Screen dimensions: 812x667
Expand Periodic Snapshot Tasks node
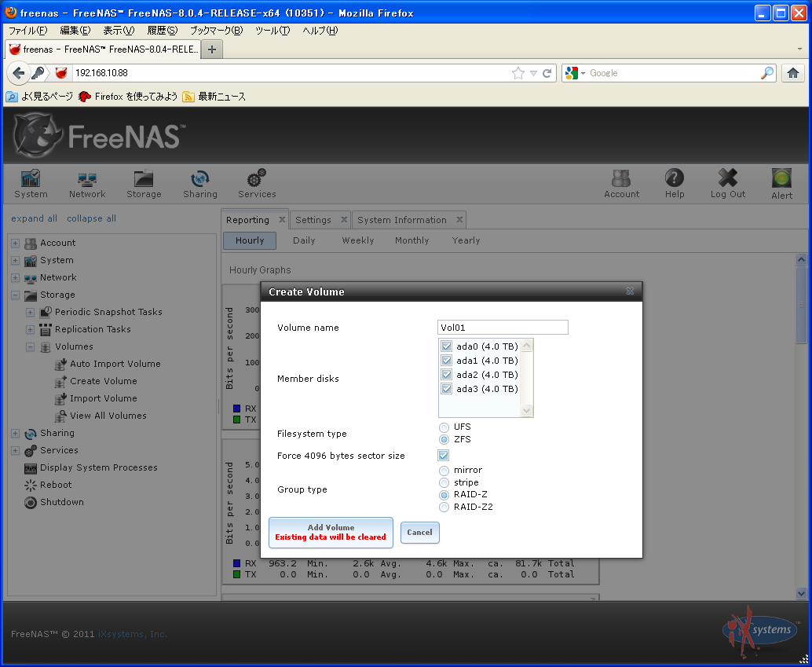click(x=30, y=312)
